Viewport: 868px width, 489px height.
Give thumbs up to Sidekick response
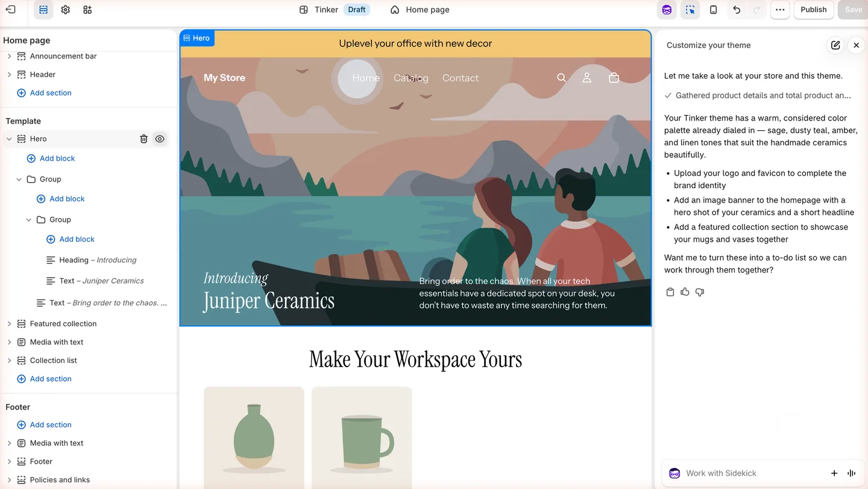(x=685, y=292)
